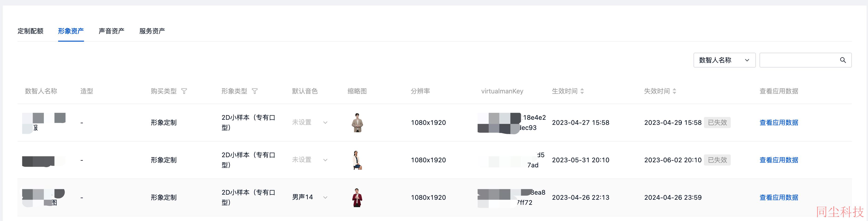Open thumbnail of man in red suit
The height and width of the screenshot is (221, 868).
click(357, 197)
